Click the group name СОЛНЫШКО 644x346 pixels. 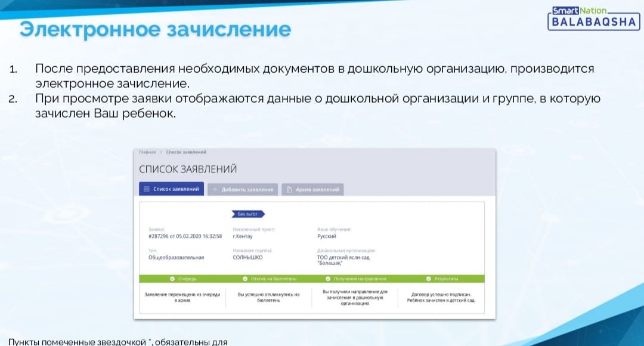tap(247, 258)
